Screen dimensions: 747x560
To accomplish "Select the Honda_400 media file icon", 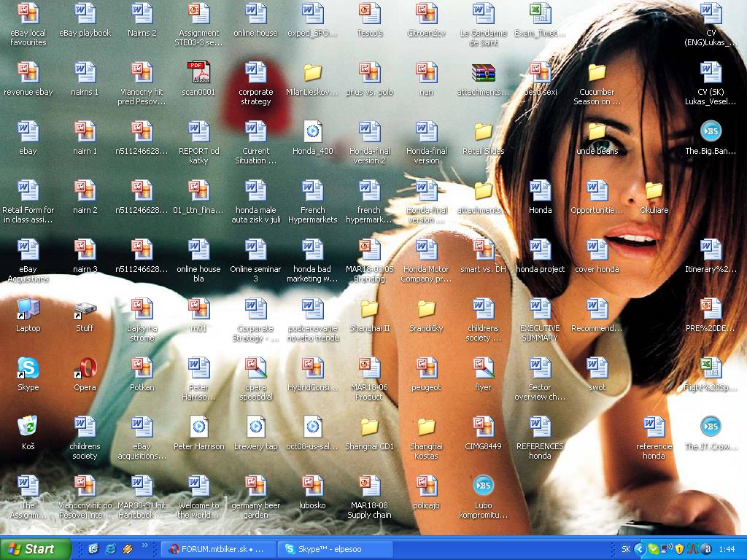I will 312,132.
